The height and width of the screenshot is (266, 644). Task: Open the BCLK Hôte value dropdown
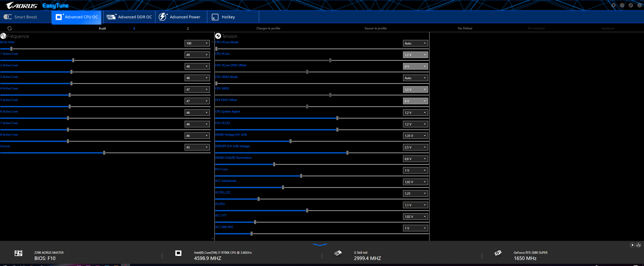197,43
